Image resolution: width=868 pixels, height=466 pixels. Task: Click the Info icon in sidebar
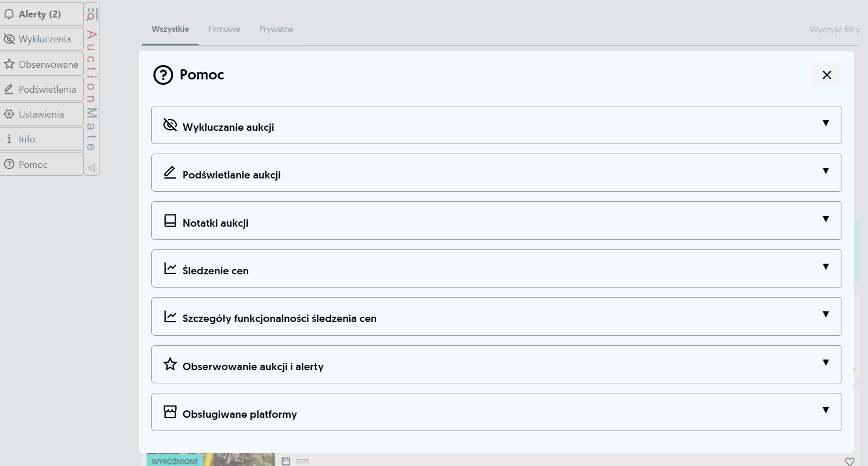(x=9, y=139)
